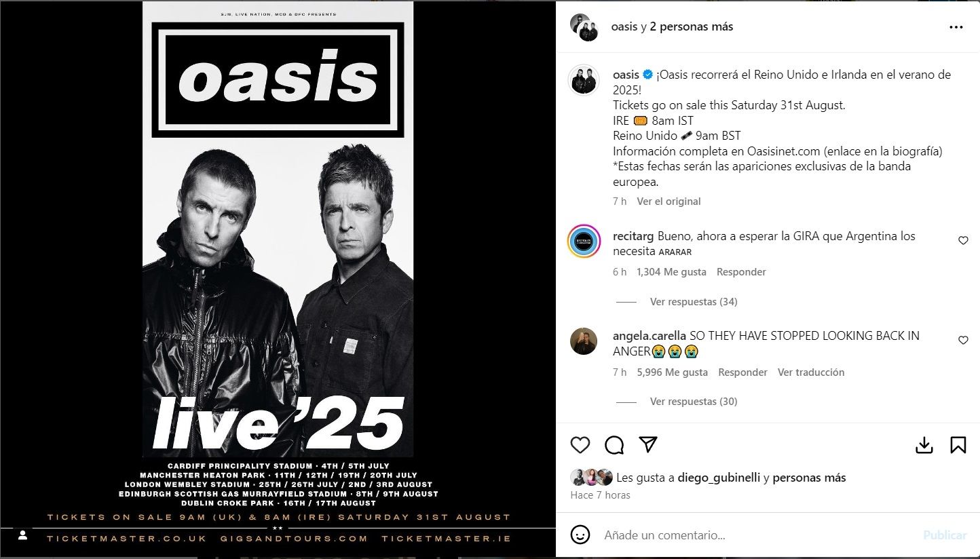Translate angela.carella's comment with Ver traducción
The width and height of the screenshot is (980, 559).
[x=811, y=372]
